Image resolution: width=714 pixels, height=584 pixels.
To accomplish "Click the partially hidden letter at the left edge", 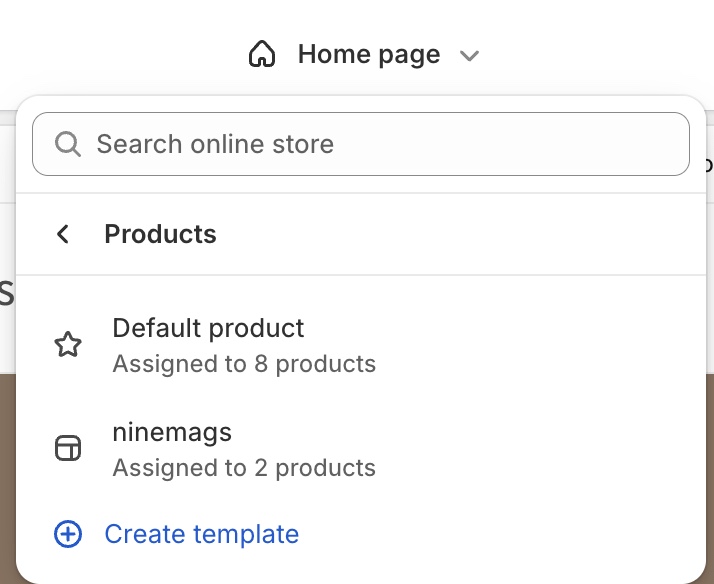I will click(5, 294).
